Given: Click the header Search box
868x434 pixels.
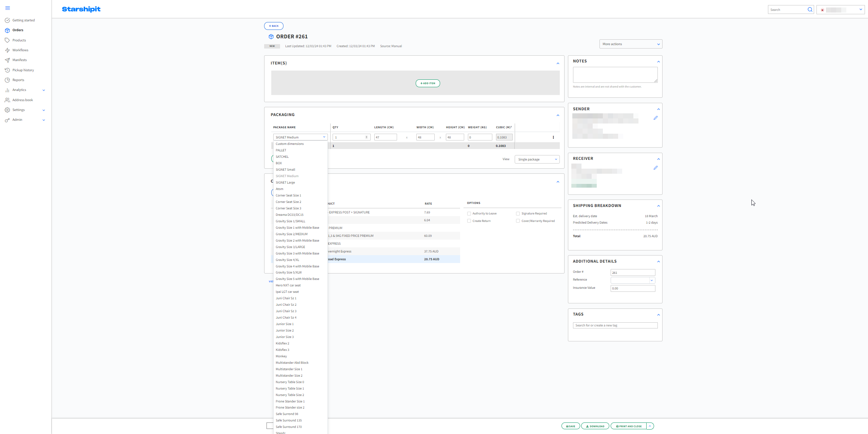Looking at the screenshot, I should point(787,10).
